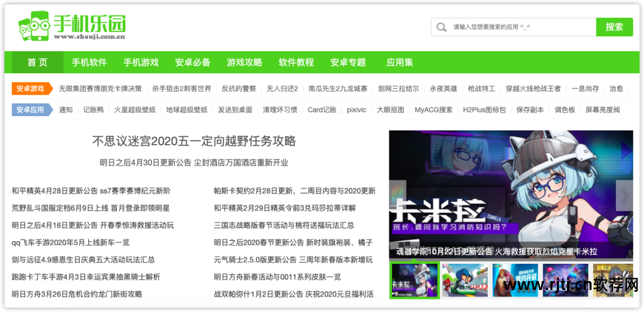Select the third carousel thumbnail
Viewport: 644px width, 312px height.
[x=515, y=280]
